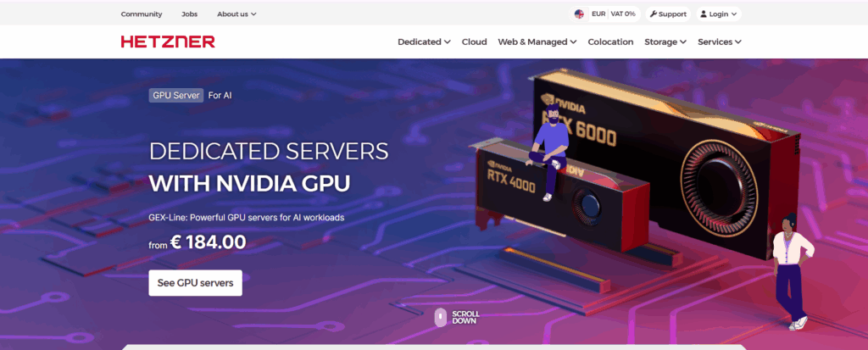Click the Scroll Down mouse icon
This screenshot has height=350, width=868.
coord(440,317)
